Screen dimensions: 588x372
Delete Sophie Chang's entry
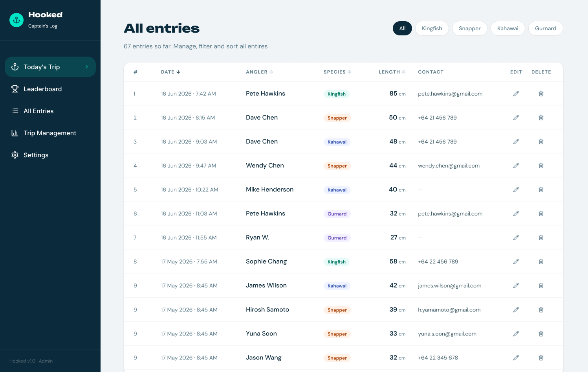541,262
